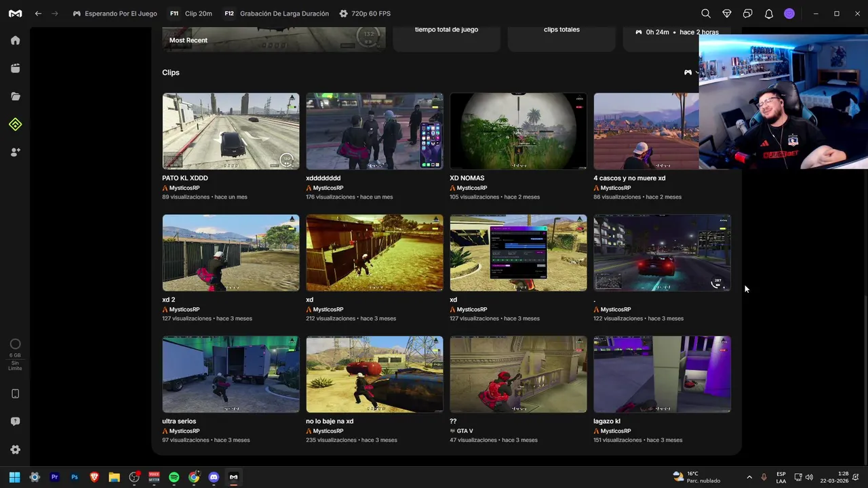The height and width of the screenshot is (488, 868).
Task: Open the premium diamond icon
Action: pos(727,14)
